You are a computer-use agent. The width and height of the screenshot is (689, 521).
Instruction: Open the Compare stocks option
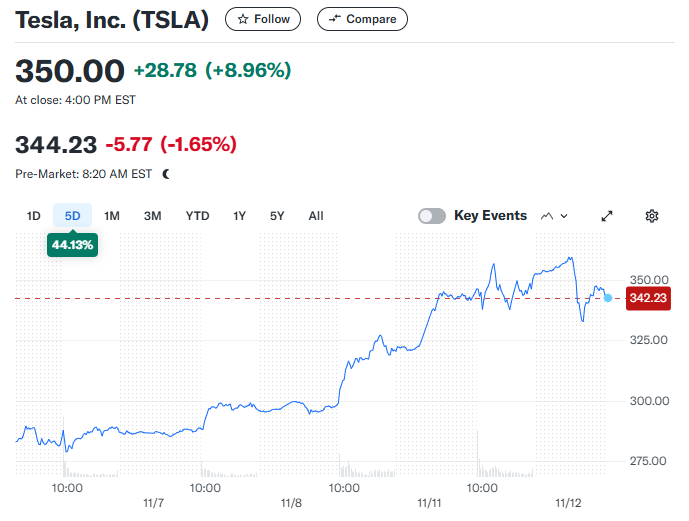pos(362,19)
